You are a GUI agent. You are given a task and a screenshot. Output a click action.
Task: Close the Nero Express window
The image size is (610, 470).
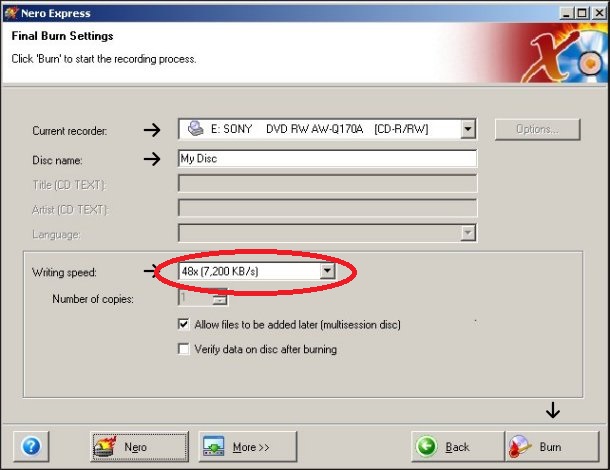599,13
